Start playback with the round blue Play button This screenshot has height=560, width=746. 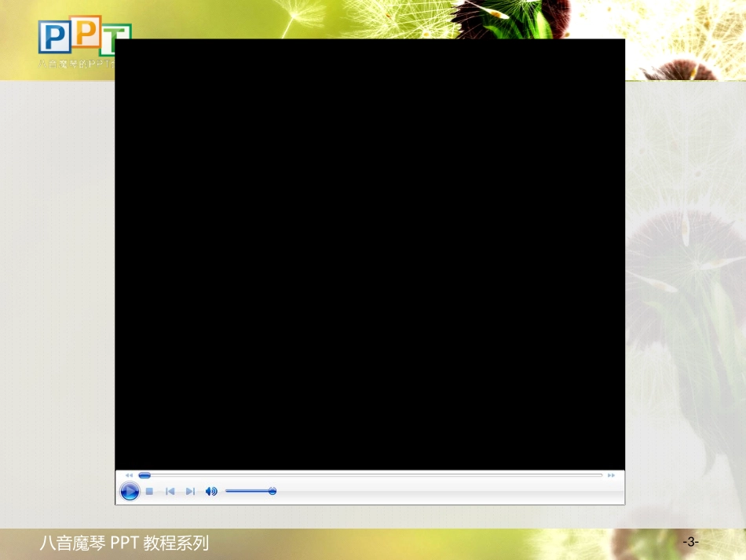(x=130, y=491)
